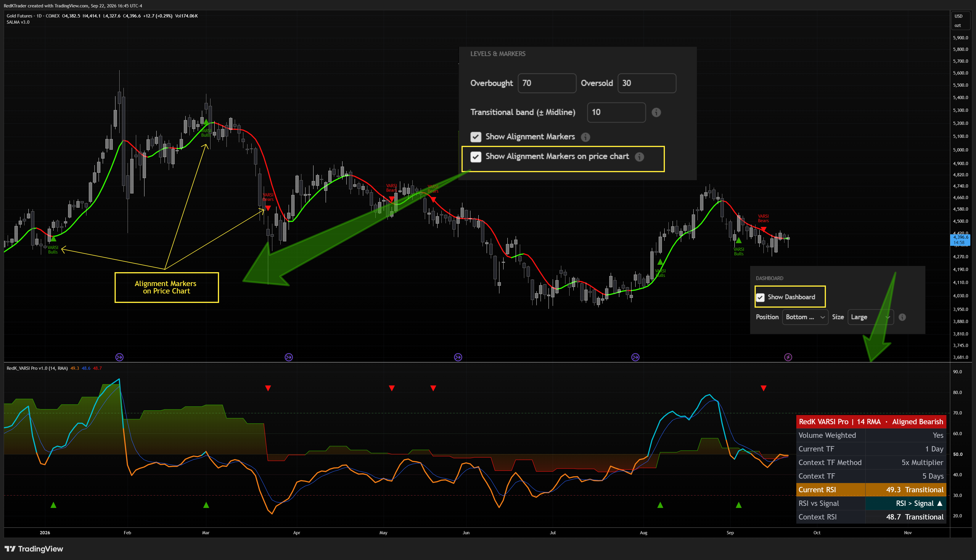Screen dimensions: 976x560
Task: Open the dashboard Position dropdown
Action: point(805,317)
